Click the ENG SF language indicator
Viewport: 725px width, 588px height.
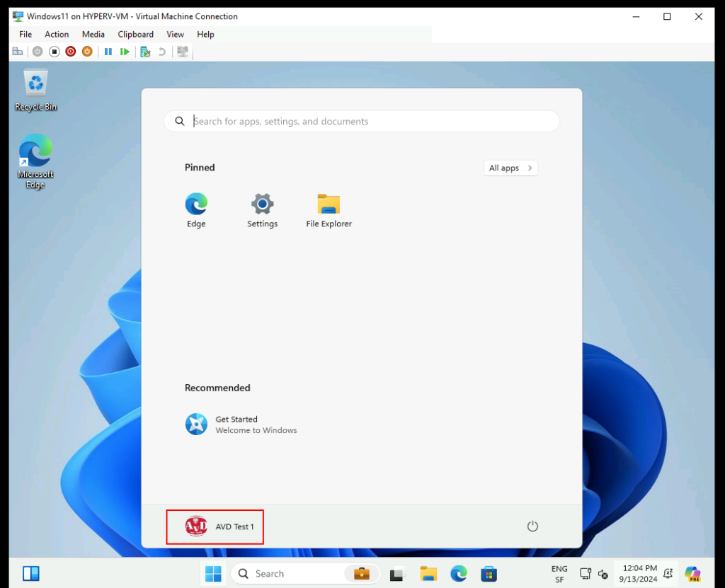pos(559,574)
